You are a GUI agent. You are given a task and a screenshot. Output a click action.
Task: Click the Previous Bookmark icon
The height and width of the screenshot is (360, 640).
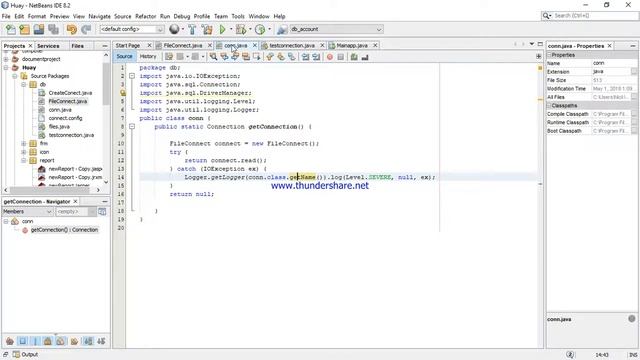pyautogui.click(x=270, y=57)
